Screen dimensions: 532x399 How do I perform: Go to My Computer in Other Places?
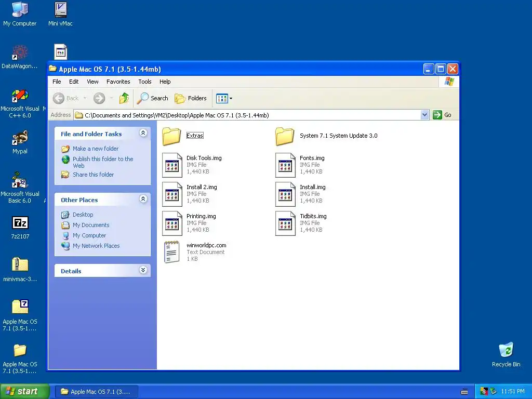89,235
